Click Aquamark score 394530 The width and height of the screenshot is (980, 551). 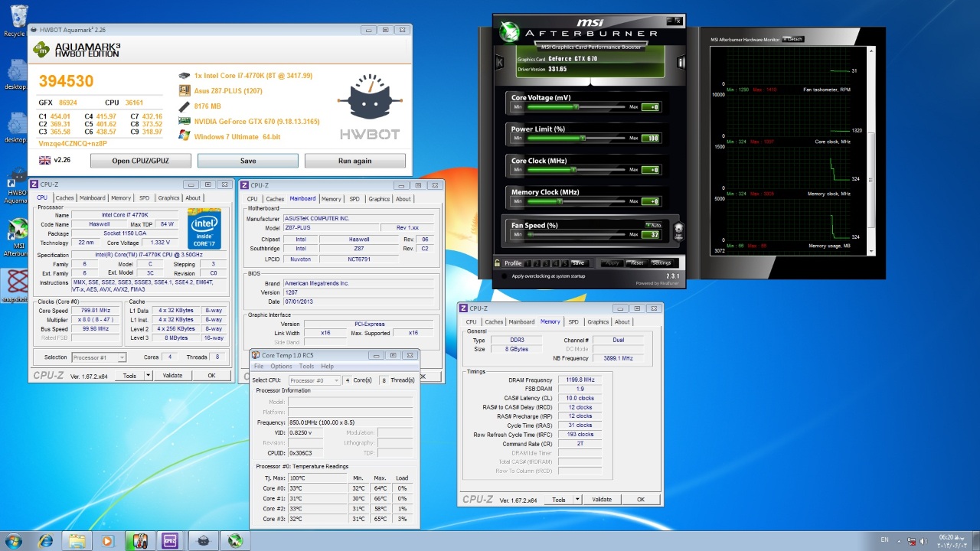[x=66, y=81]
